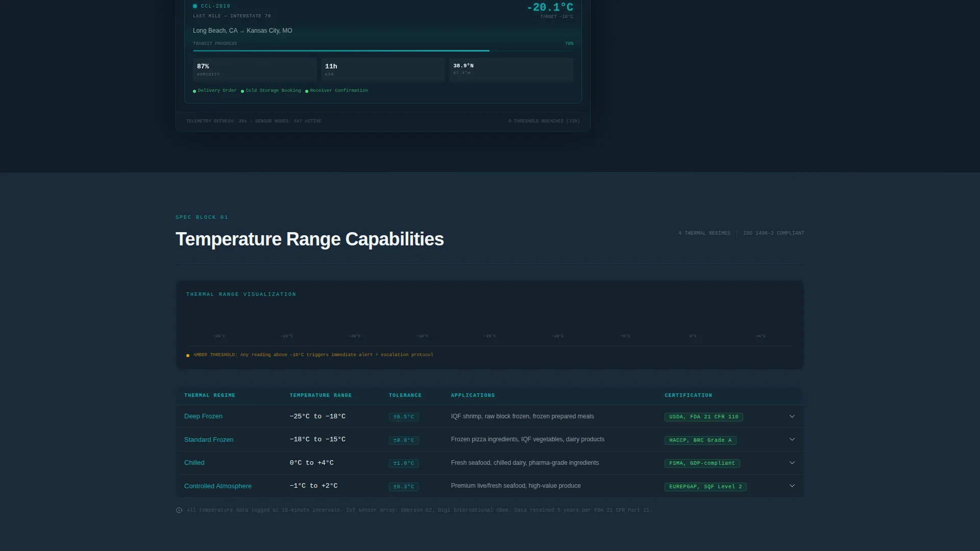Click the Premium live/fresh seafood applications cell
The width and height of the screenshot is (980, 551).
(516, 486)
